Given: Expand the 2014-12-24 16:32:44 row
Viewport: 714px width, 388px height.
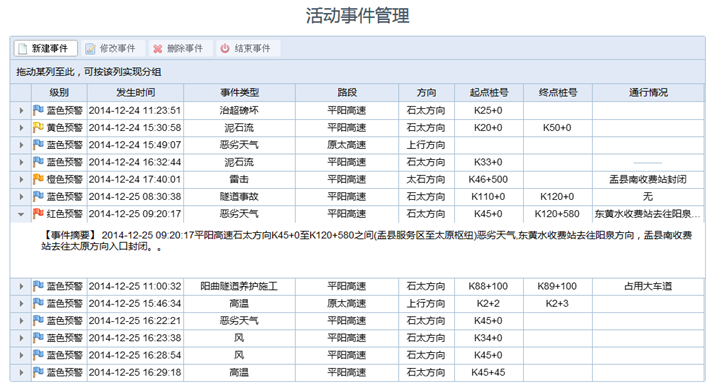Looking at the screenshot, I should click(21, 163).
